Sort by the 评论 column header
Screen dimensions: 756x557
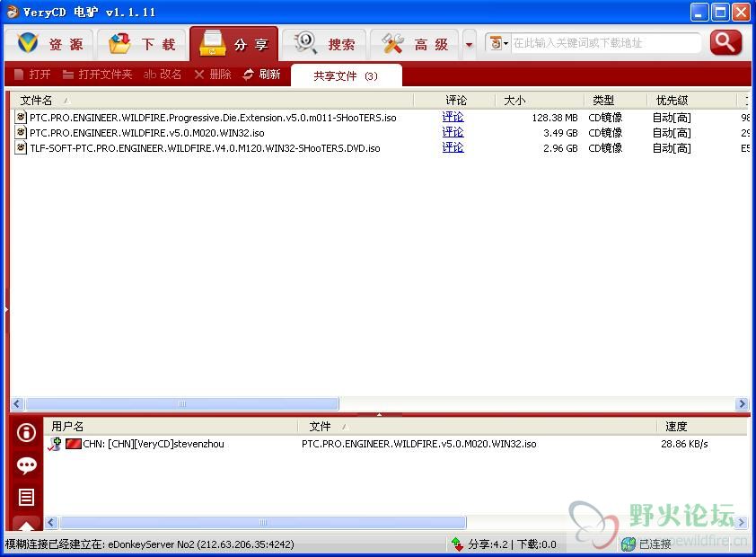pyautogui.click(x=455, y=101)
